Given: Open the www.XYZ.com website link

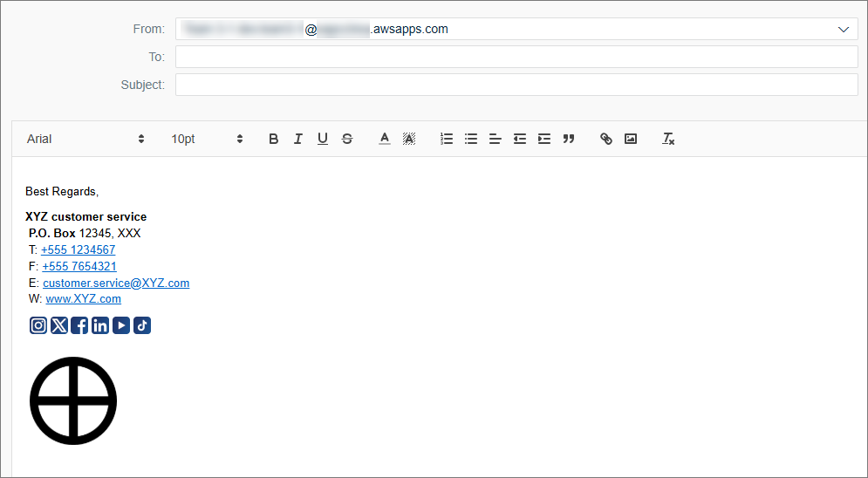Looking at the screenshot, I should (x=84, y=299).
